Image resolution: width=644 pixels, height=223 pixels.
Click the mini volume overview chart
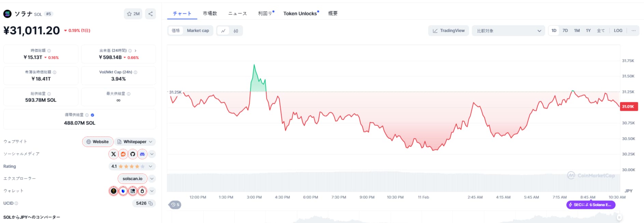click(x=393, y=217)
